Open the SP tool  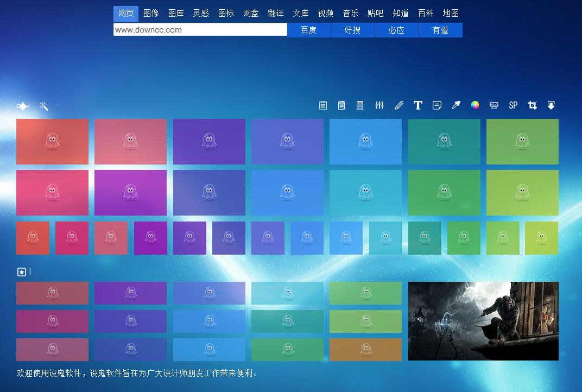tap(513, 105)
